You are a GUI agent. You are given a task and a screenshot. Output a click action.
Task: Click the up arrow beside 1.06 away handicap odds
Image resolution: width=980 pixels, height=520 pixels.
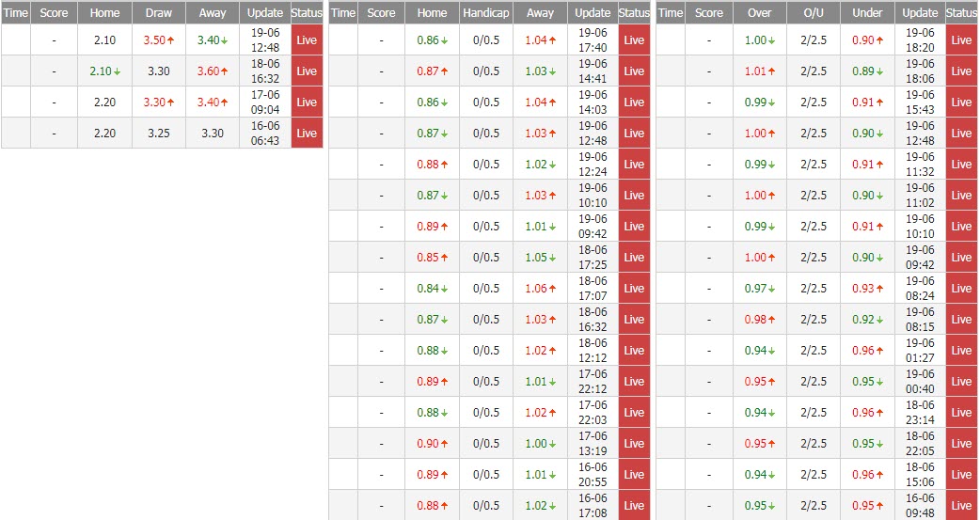pos(553,289)
